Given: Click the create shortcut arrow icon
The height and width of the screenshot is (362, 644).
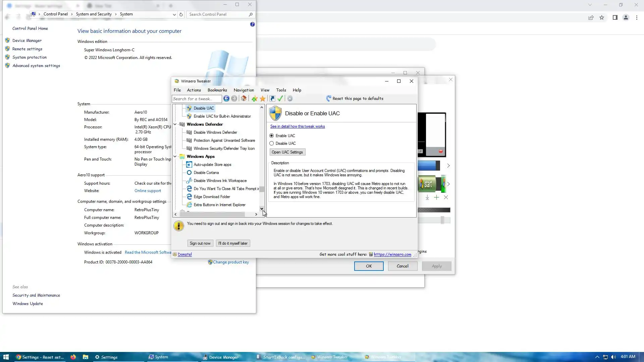Looking at the screenshot, I should (x=272, y=99).
